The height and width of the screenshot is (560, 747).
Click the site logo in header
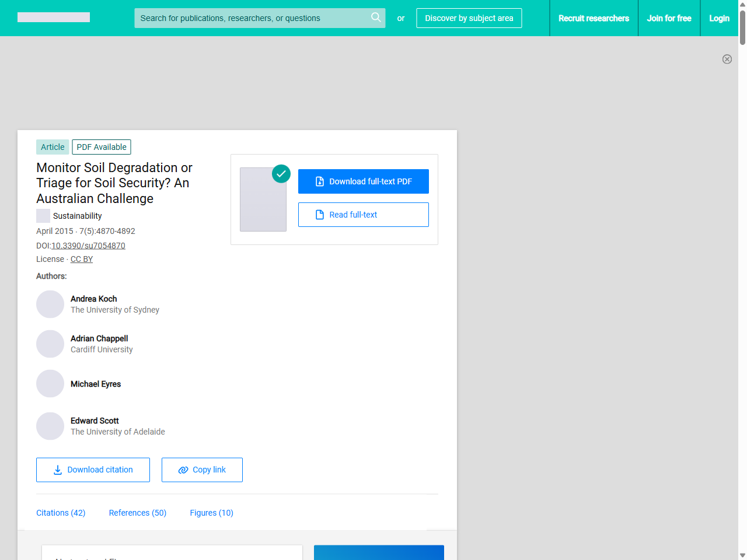(54, 17)
